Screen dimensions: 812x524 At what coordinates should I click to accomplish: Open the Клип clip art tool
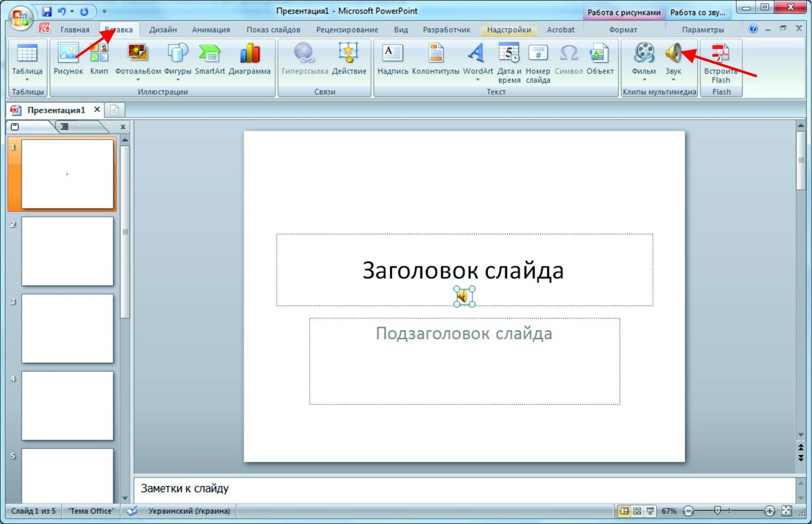(x=99, y=53)
